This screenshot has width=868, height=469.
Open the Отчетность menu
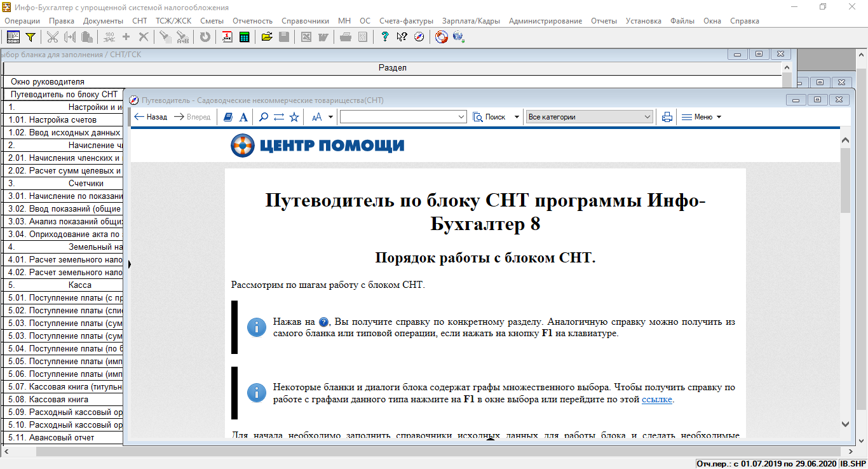(x=252, y=21)
